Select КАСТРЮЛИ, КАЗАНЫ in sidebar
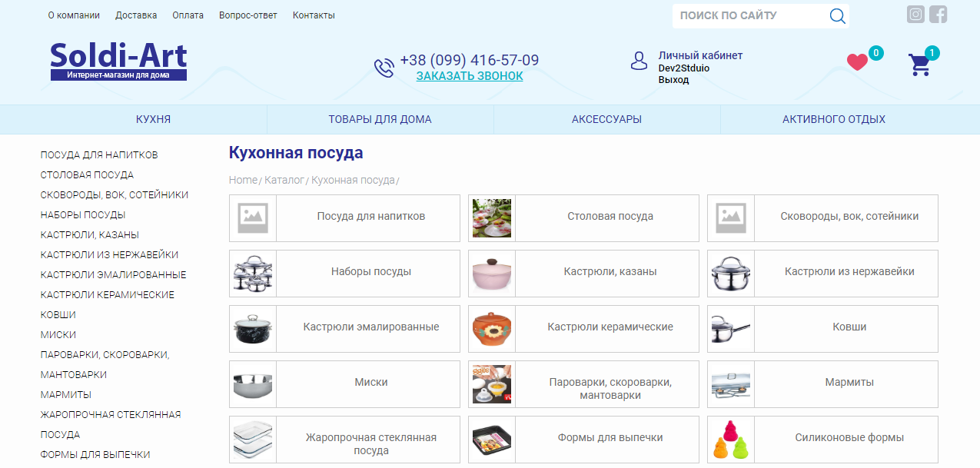This screenshot has width=980, height=468. coord(90,235)
